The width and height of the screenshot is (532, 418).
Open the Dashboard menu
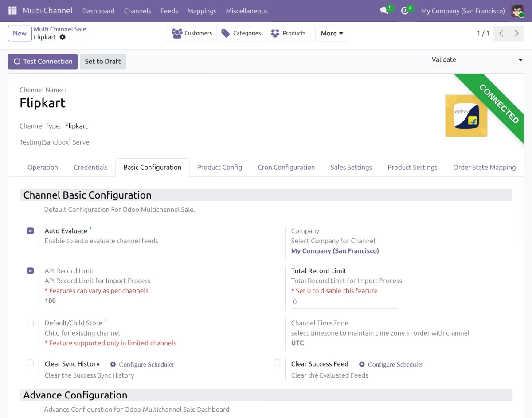pyautogui.click(x=98, y=11)
